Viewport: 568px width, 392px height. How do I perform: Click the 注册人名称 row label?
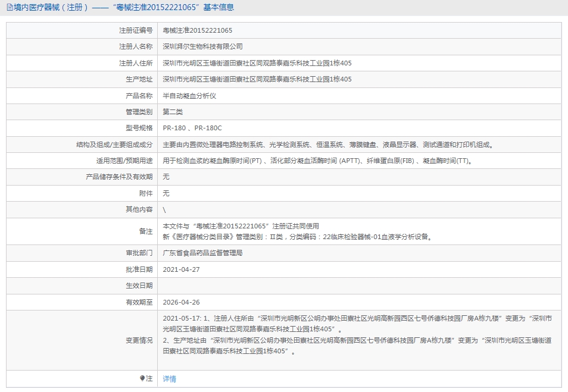pyautogui.click(x=136, y=46)
